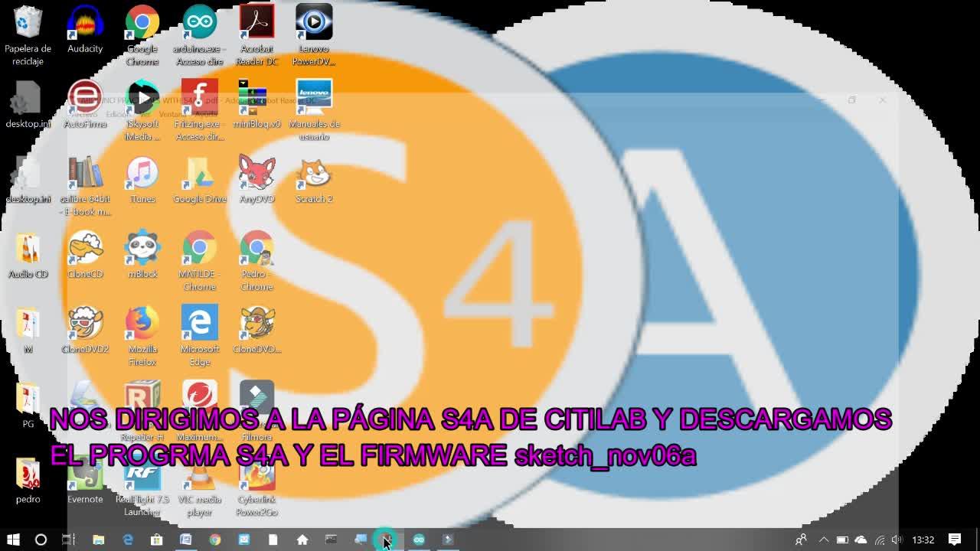Switch to the Arduino IDE taskbar icon

(x=419, y=540)
